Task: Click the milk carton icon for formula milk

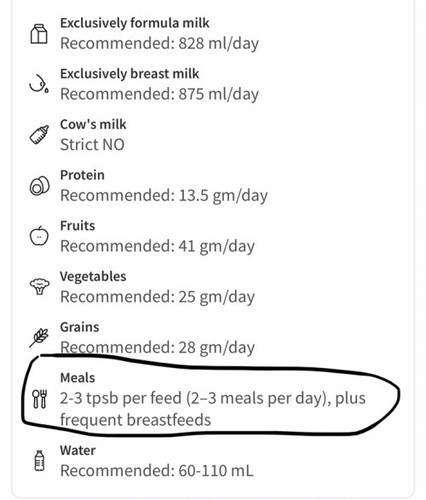Action: tap(39, 34)
